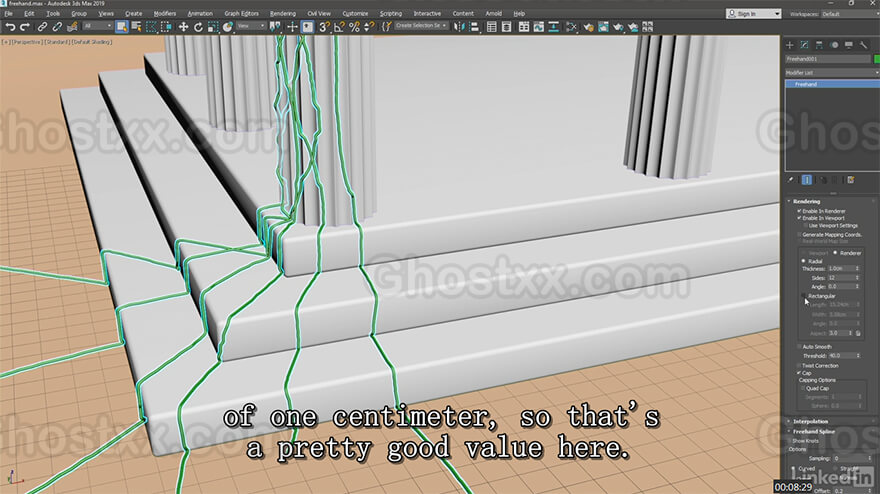This screenshot has height=494, width=880.
Task: Select the Renderer radio button
Action: pyautogui.click(x=836, y=253)
